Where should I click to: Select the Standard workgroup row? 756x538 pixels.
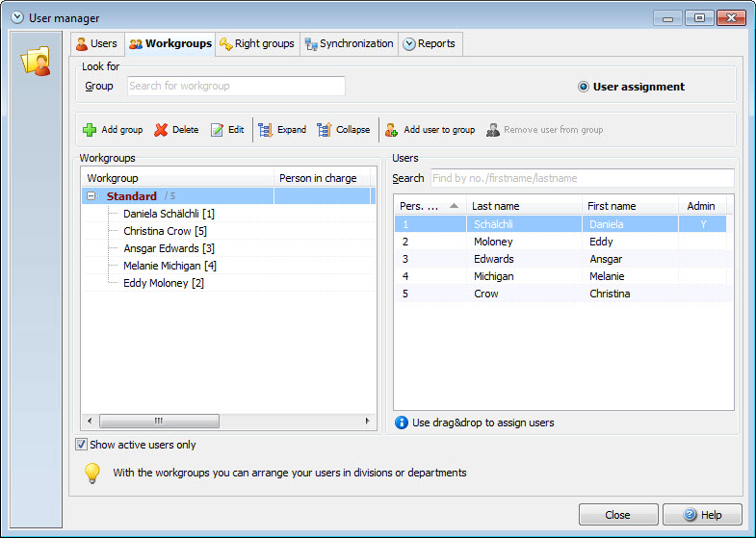coord(228,196)
